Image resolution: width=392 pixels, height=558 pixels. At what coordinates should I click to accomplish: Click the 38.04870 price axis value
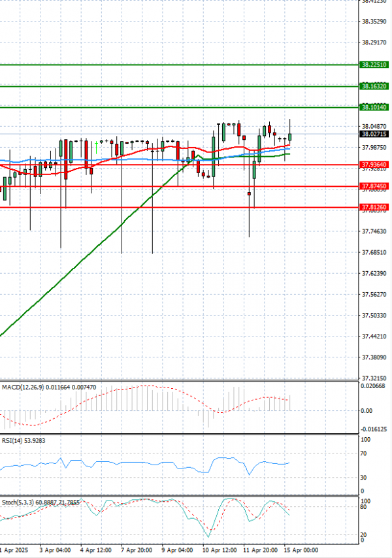[374, 126]
